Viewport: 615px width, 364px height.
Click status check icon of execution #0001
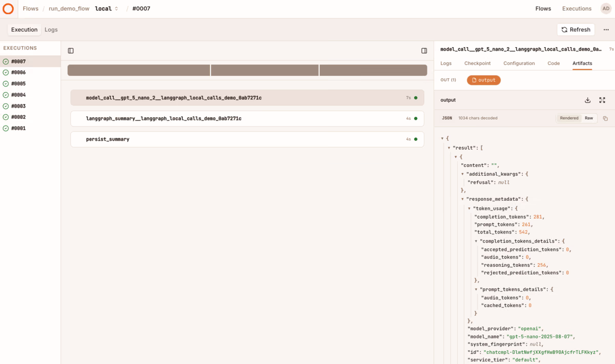point(6,129)
